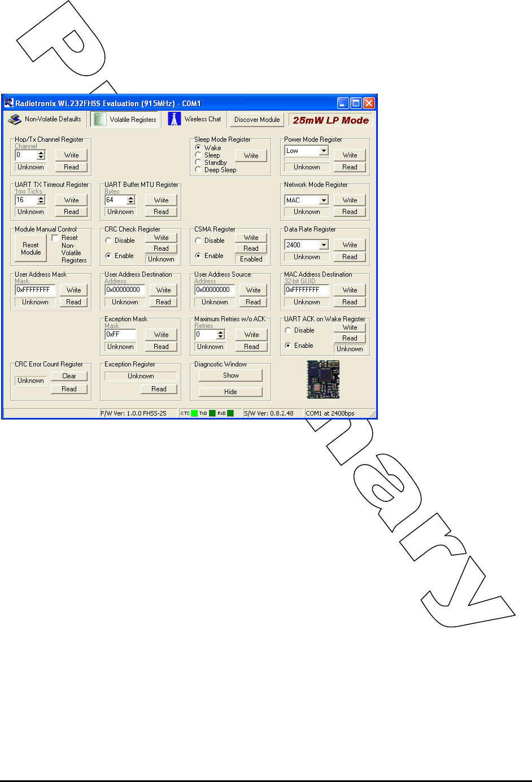The height and width of the screenshot is (782, 532).
Task: Show the Diagnostic Window
Action: (x=231, y=375)
